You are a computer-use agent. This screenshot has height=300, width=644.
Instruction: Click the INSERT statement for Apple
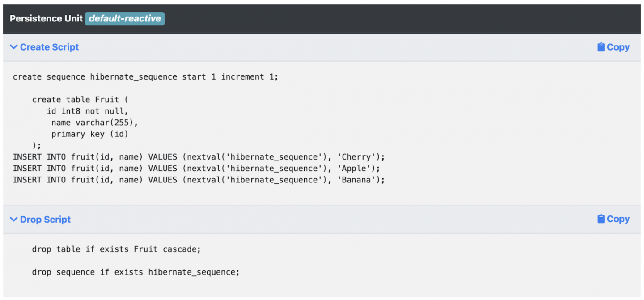(196, 169)
